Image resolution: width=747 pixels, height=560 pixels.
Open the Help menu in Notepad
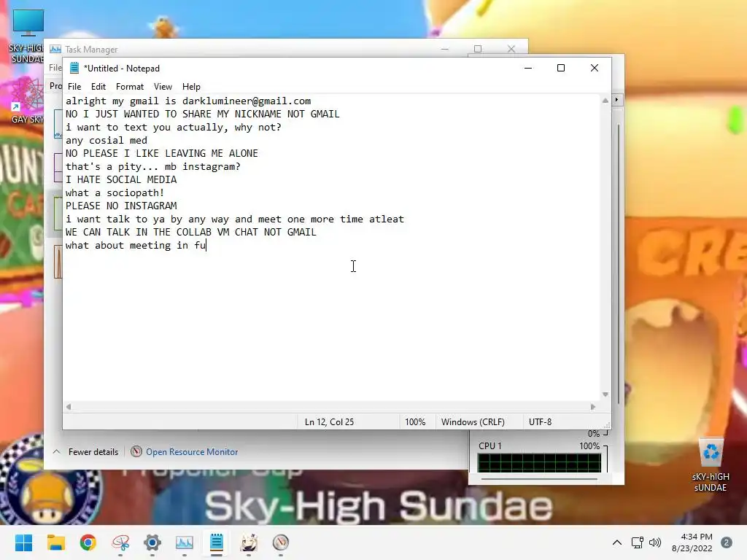(191, 87)
